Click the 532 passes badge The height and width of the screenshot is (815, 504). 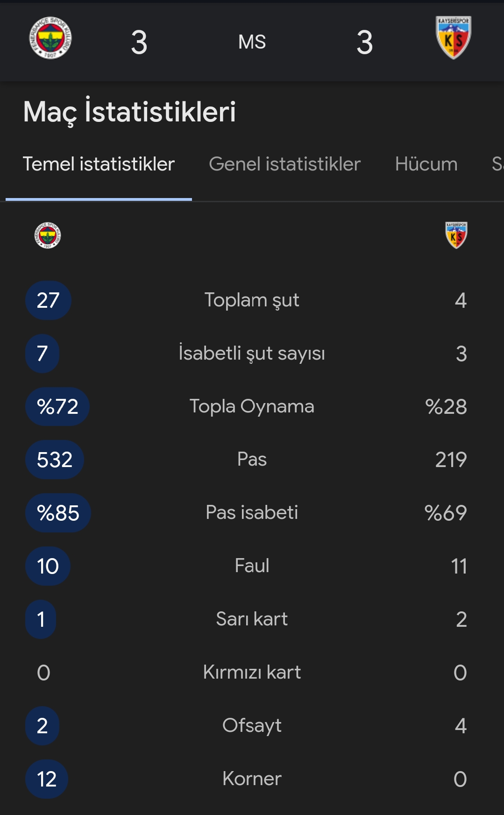pyautogui.click(x=55, y=460)
